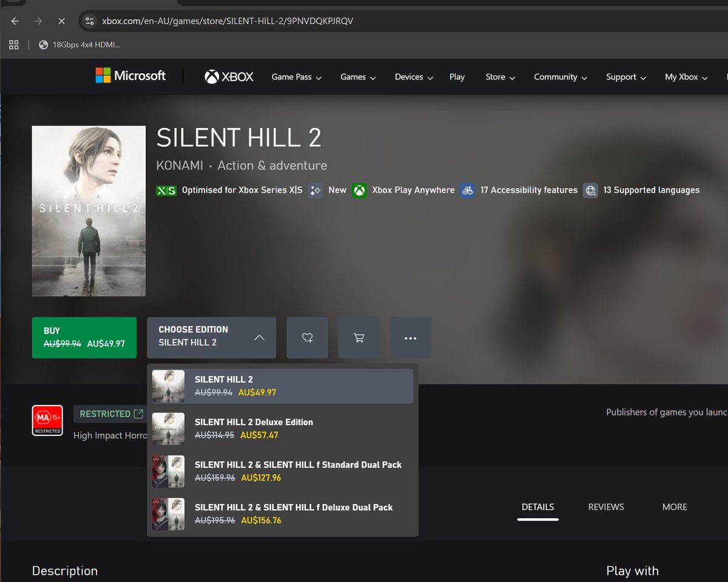Image resolution: width=728 pixels, height=582 pixels.
Task: Click the Play with heading
Action: pyautogui.click(x=632, y=571)
